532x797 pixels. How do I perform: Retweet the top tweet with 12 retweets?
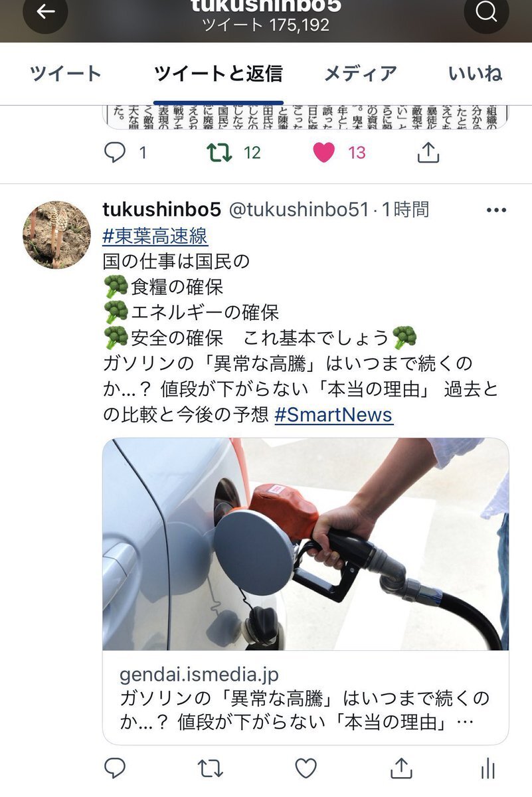click(x=219, y=153)
